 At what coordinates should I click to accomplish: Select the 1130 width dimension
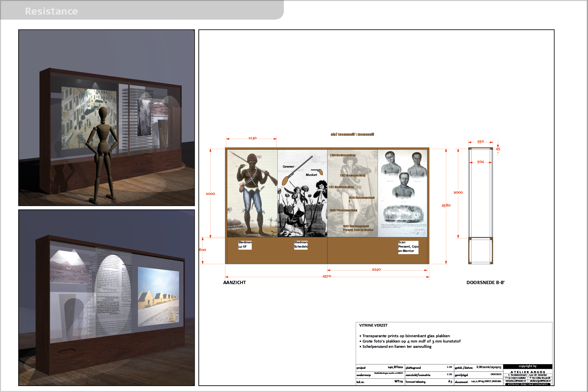(x=252, y=138)
